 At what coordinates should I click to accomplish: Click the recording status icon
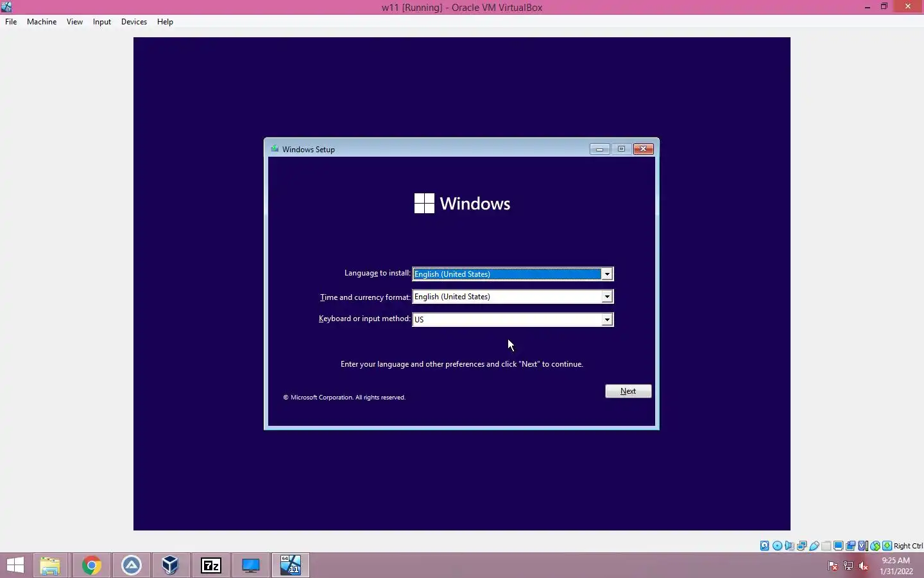click(x=850, y=546)
